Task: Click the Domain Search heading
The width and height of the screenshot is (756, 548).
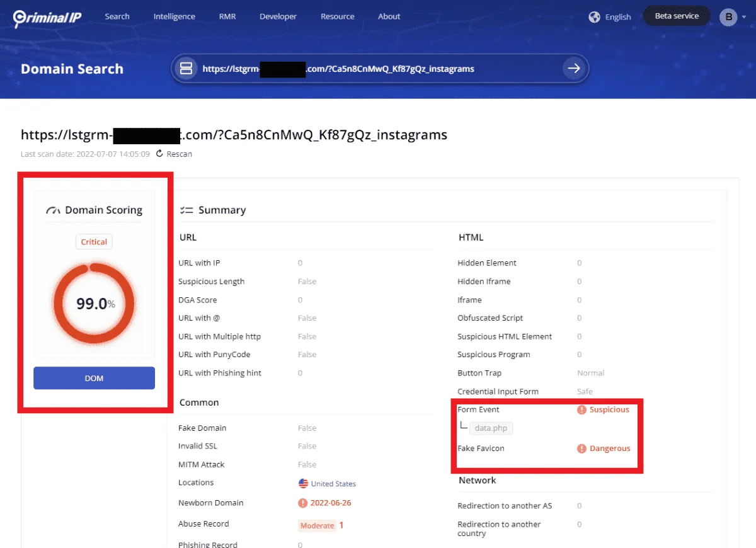Action: pos(72,69)
